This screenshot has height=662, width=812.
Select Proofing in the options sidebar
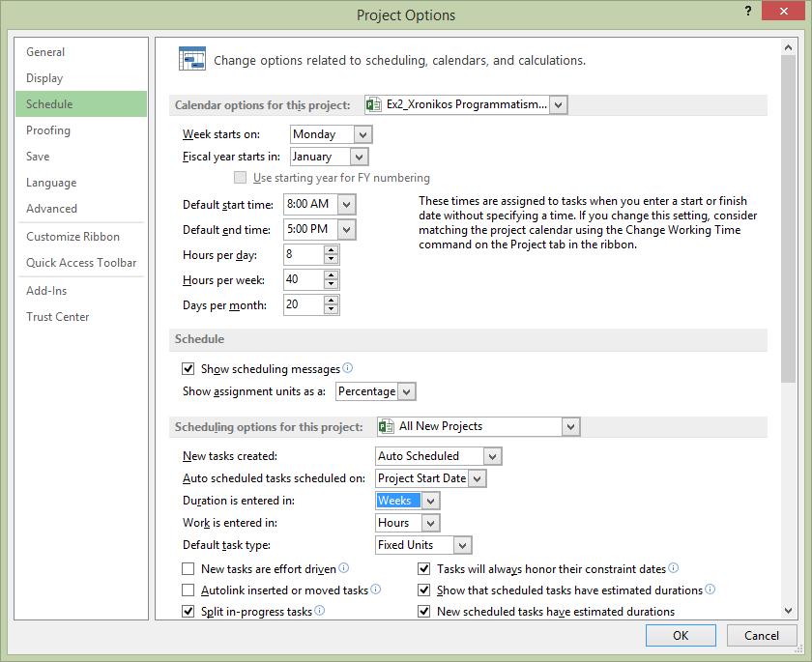81,130
